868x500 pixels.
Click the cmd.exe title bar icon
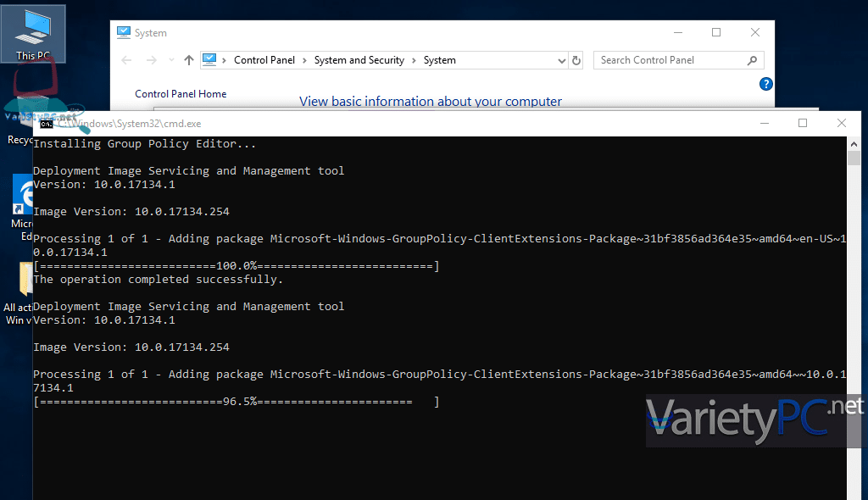47,124
